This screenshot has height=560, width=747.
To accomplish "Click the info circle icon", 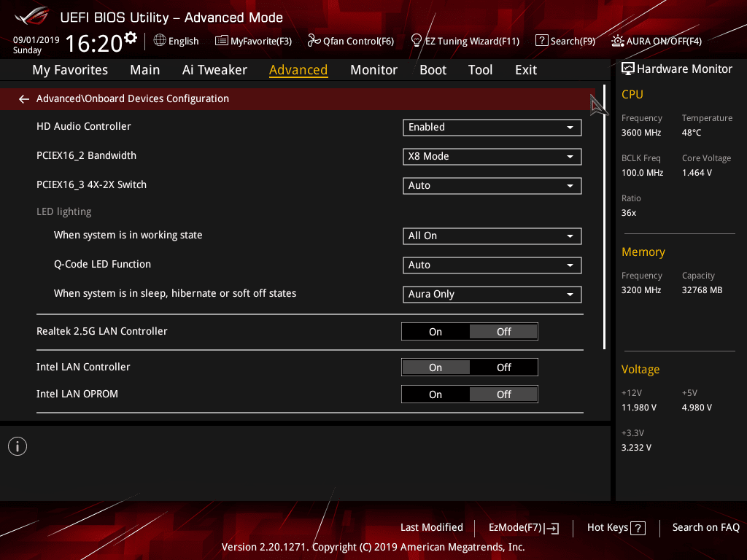I will (18, 446).
